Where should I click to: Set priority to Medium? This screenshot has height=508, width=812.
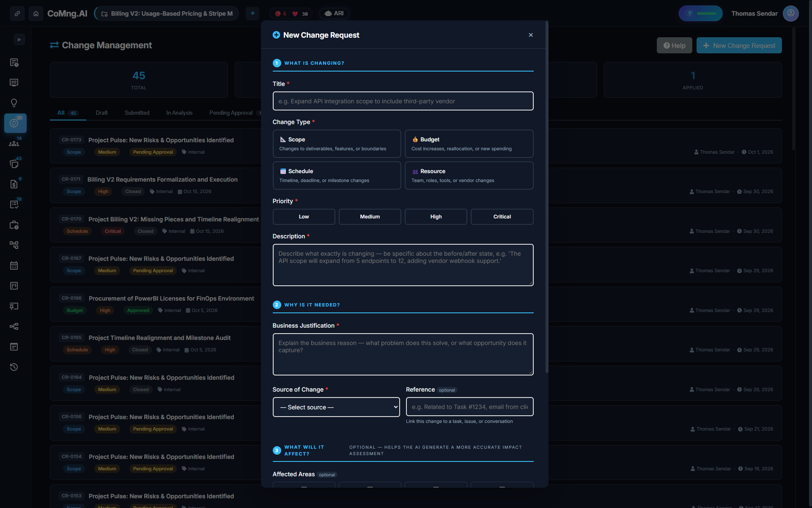tap(370, 216)
